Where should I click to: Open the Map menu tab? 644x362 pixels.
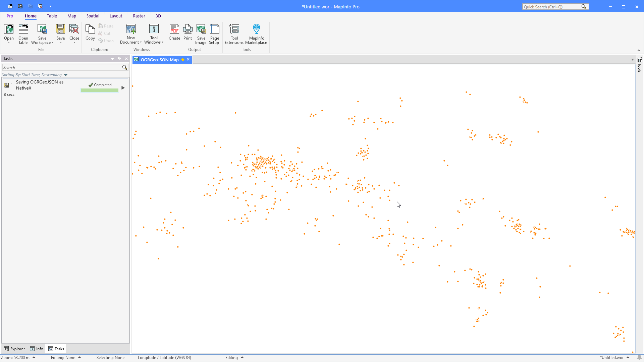click(x=72, y=16)
